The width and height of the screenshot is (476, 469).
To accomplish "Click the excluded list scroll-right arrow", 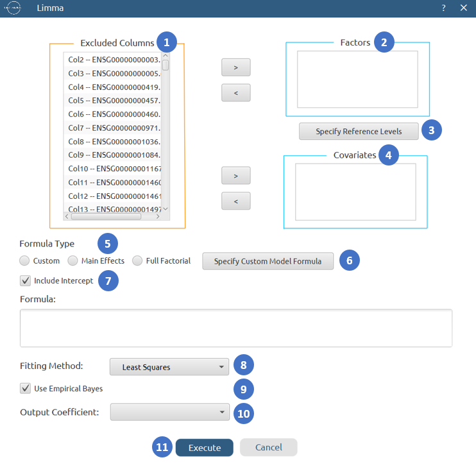I will coord(158,216).
